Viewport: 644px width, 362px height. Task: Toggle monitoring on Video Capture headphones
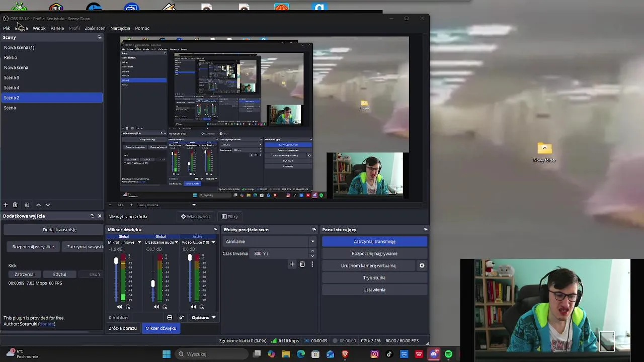click(202, 307)
